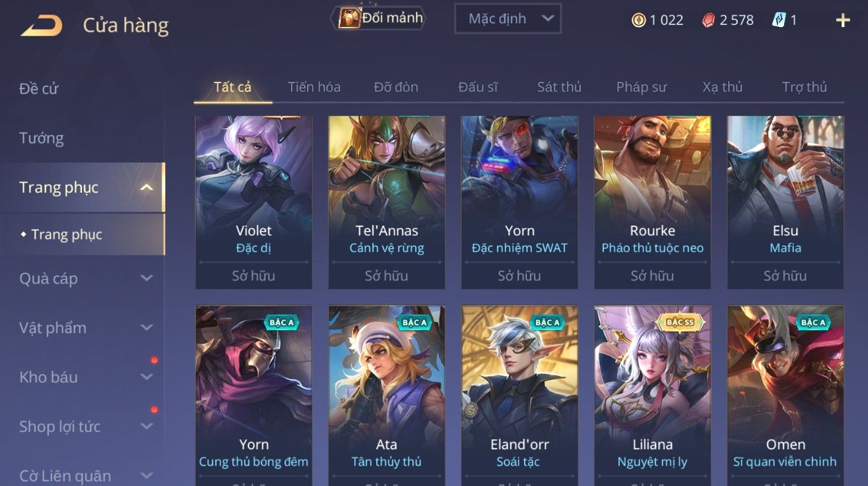Open the Mặc định sort dropdown
This screenshot has height=486, width=868.
[508, 18]
